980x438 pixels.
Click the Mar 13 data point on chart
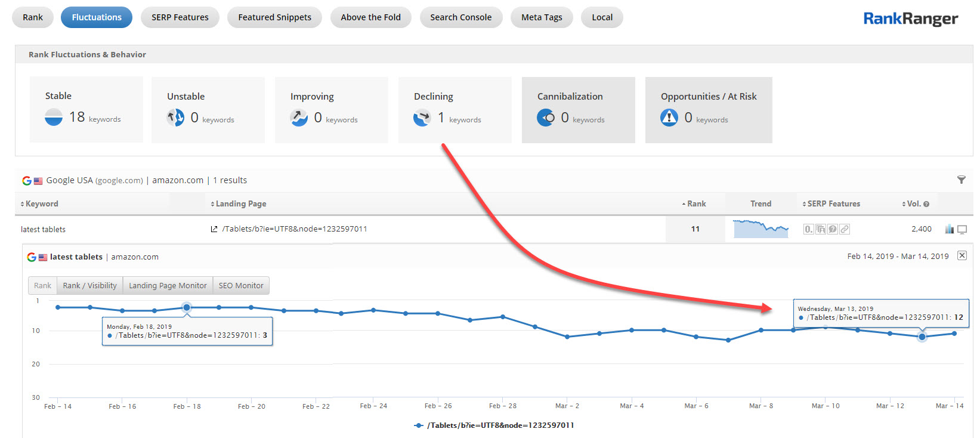922,337
